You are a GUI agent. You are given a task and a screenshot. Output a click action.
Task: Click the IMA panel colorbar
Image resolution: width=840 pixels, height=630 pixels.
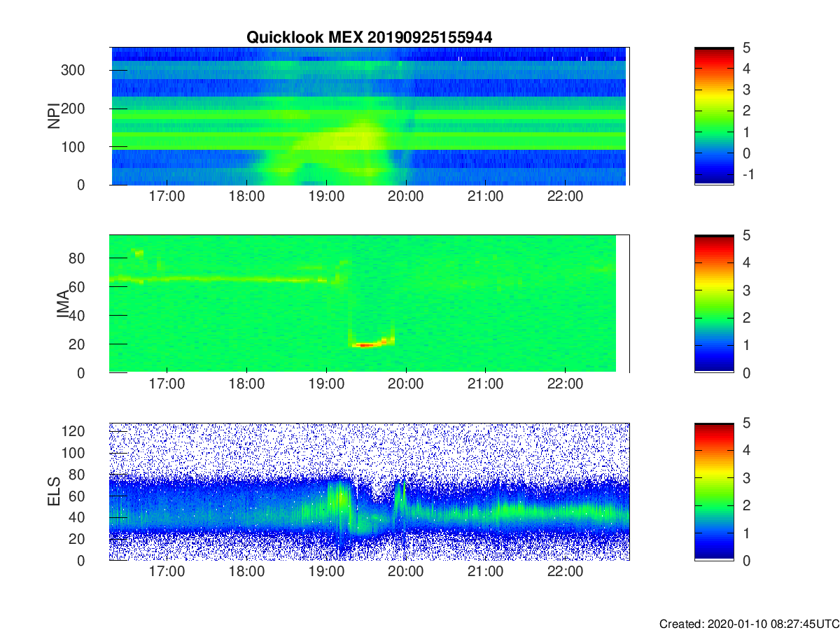(x=714, y=304)
